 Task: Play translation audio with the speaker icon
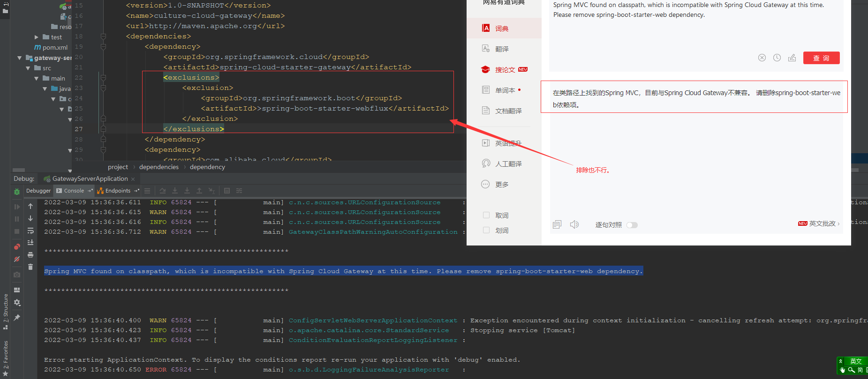(574, 224)
